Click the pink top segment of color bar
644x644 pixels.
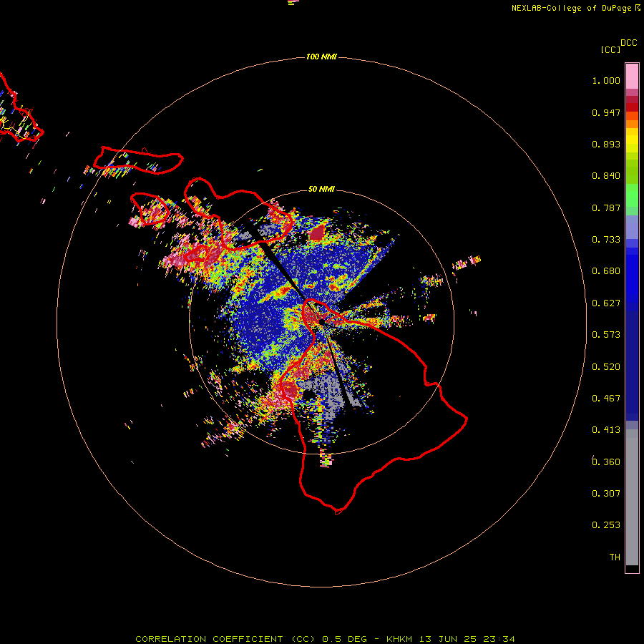pos(632,77)
